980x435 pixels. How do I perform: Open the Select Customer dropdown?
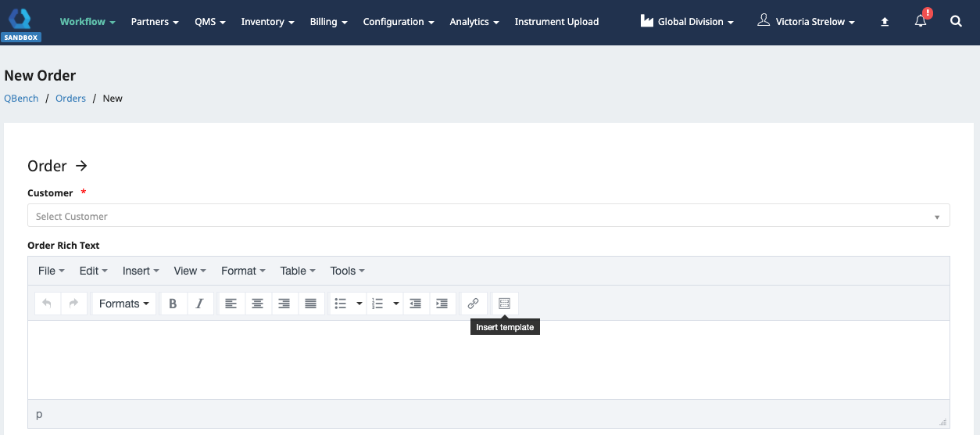(488, 216)
